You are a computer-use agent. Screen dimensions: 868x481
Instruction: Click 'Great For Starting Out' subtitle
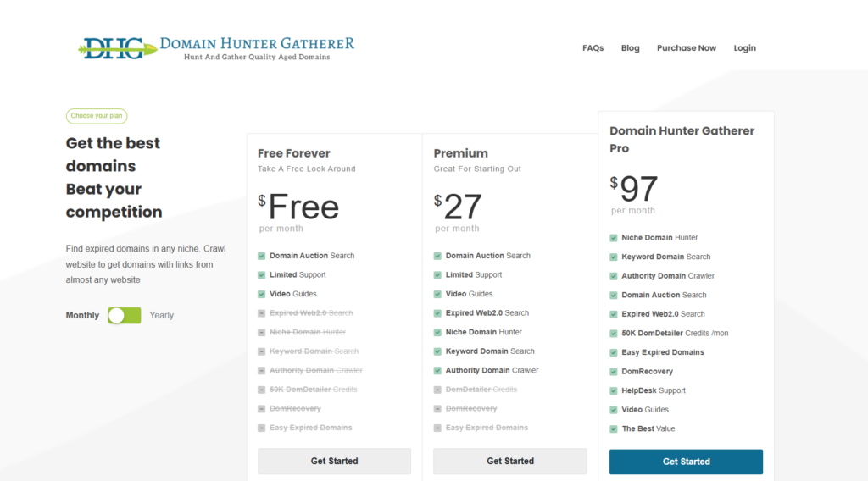tap(477, 169)
